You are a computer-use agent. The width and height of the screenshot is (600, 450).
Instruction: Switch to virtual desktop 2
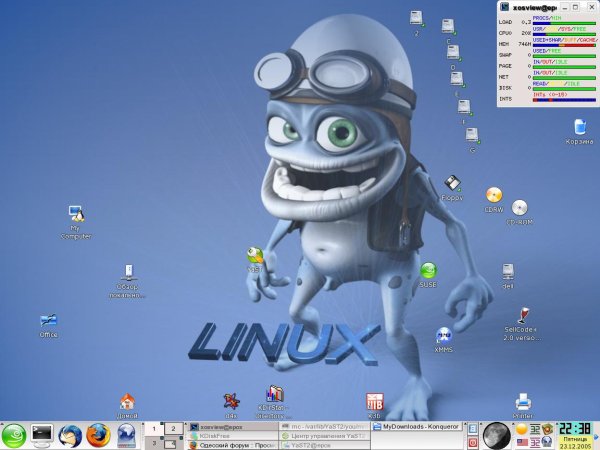(x=173, y=429)
